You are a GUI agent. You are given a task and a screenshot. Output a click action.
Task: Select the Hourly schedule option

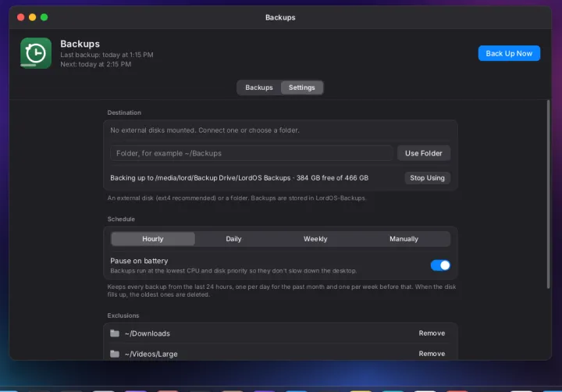[x=153, y=239]
